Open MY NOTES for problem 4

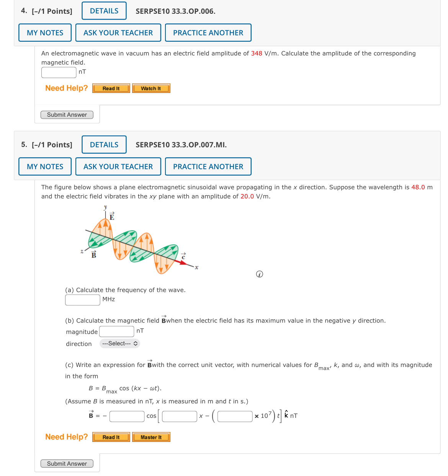point(45,33)
